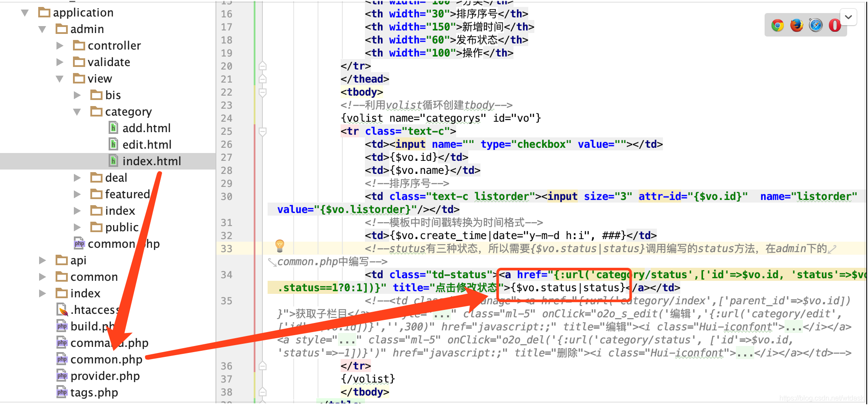Click the application folder icon
The image size is (868, 406).
click(44, 12)
